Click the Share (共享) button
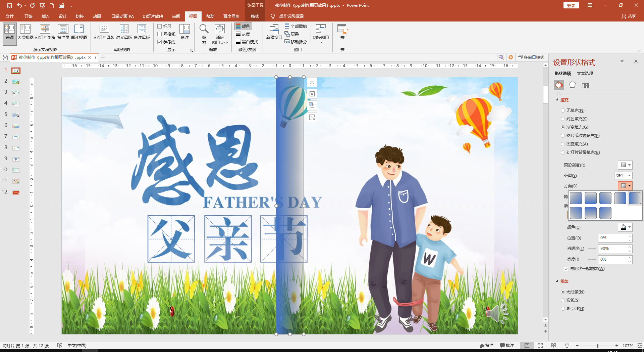644x352 pixels. click(629, 16)
